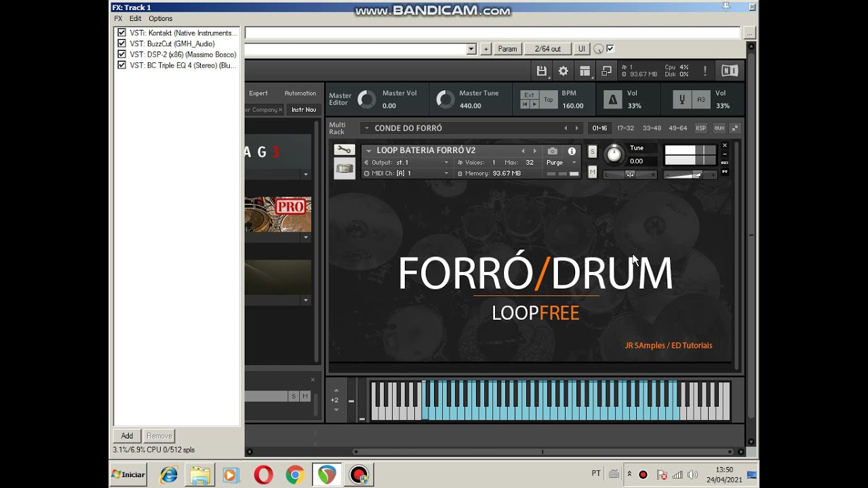
Task: Click the snapshot camera icon
Action: coord(553,151)
